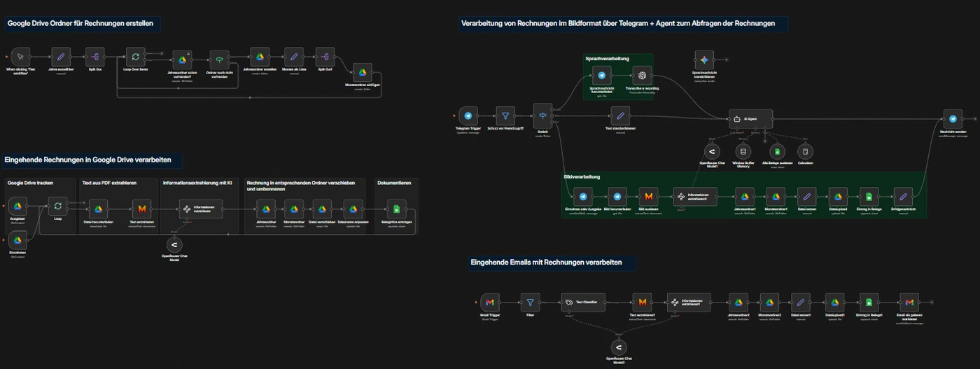Select the Bild herunterladen node

click(617, 197)
